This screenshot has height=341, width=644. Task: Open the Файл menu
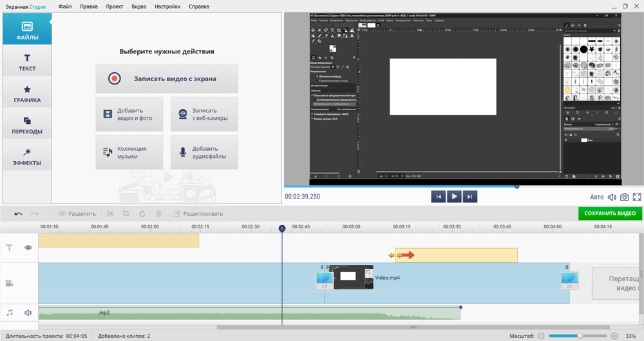click(x=65, y=6)
